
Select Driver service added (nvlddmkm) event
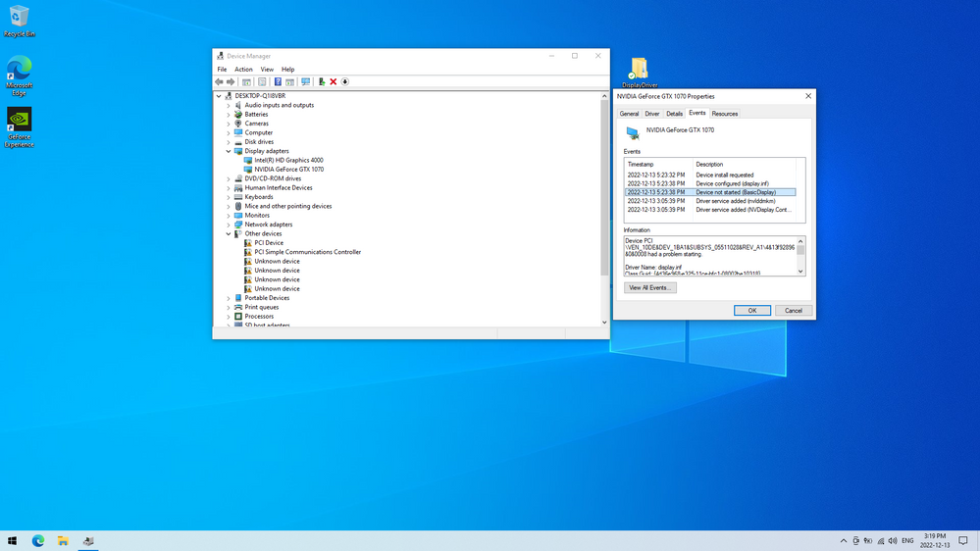[710, 201]
